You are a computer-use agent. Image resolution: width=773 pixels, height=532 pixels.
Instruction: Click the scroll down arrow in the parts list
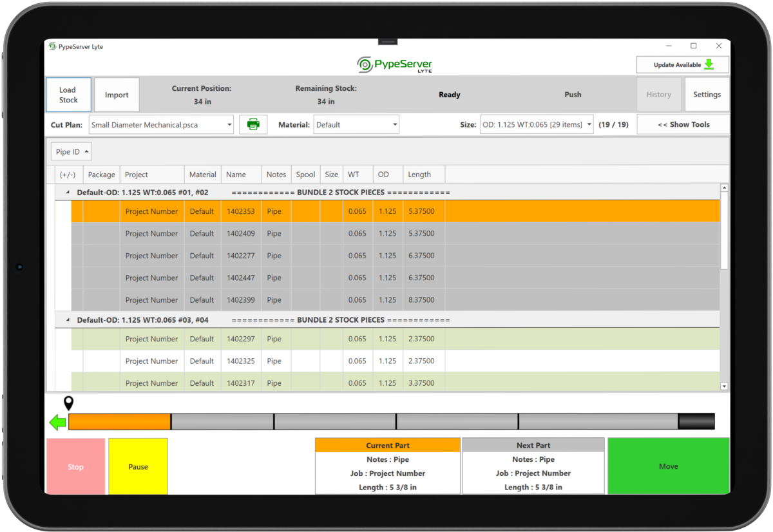[724, 386]
